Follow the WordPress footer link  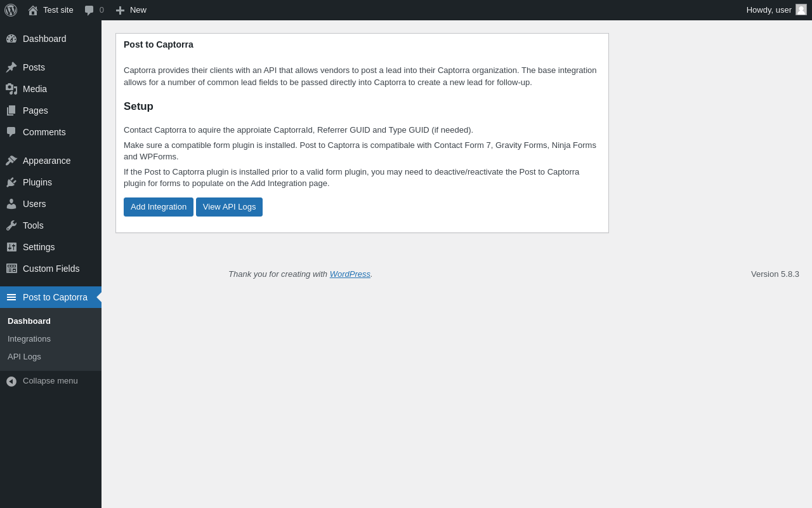350,274
